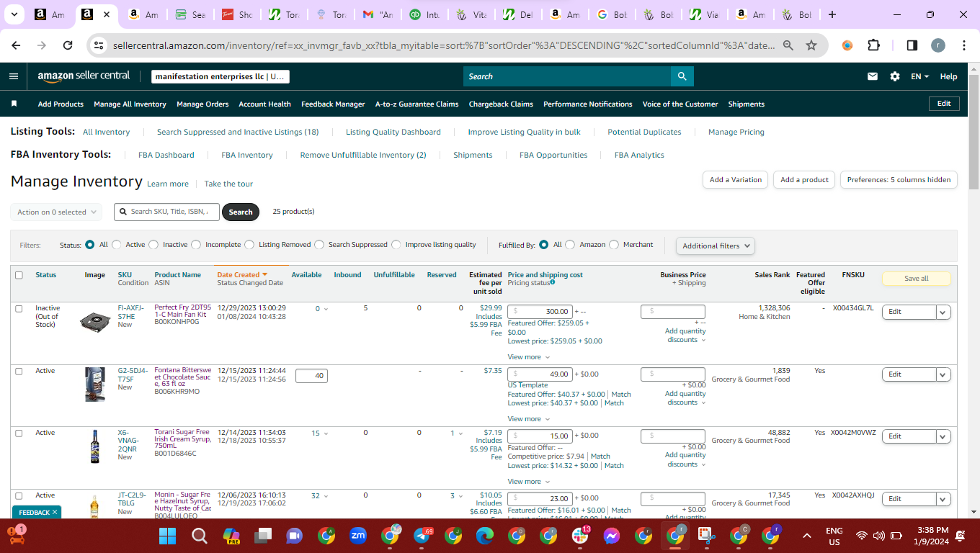Open the FBA Dashboard link
This screenshot has height=553, width=980.
166,155
